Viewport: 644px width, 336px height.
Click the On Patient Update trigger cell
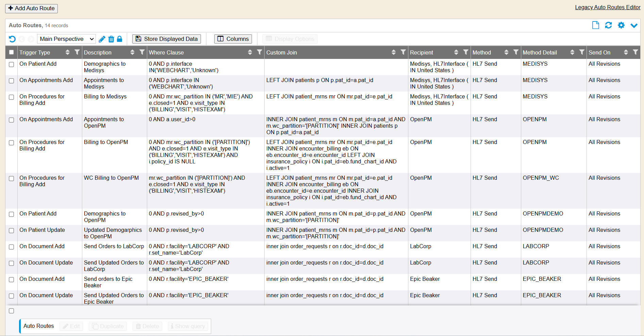[x=42, y=230]
